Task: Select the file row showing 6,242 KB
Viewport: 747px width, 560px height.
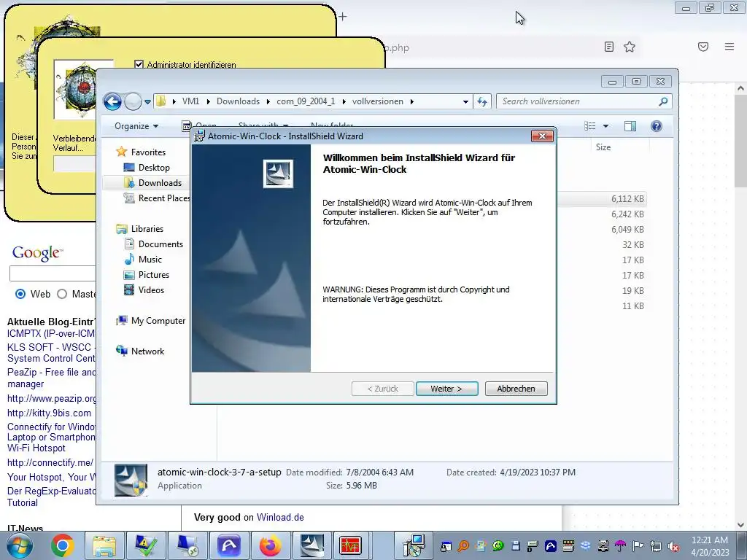Action: [x=602, y=214]
